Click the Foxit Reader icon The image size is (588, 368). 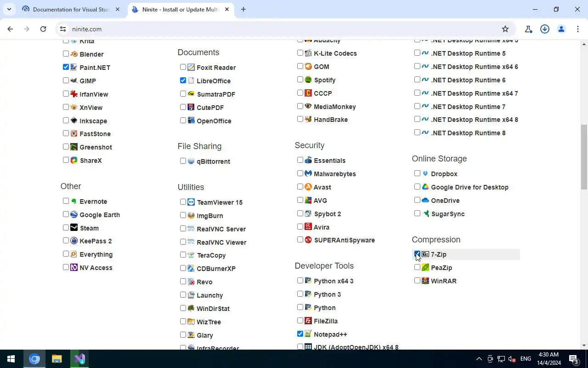(x=191, y=67)
